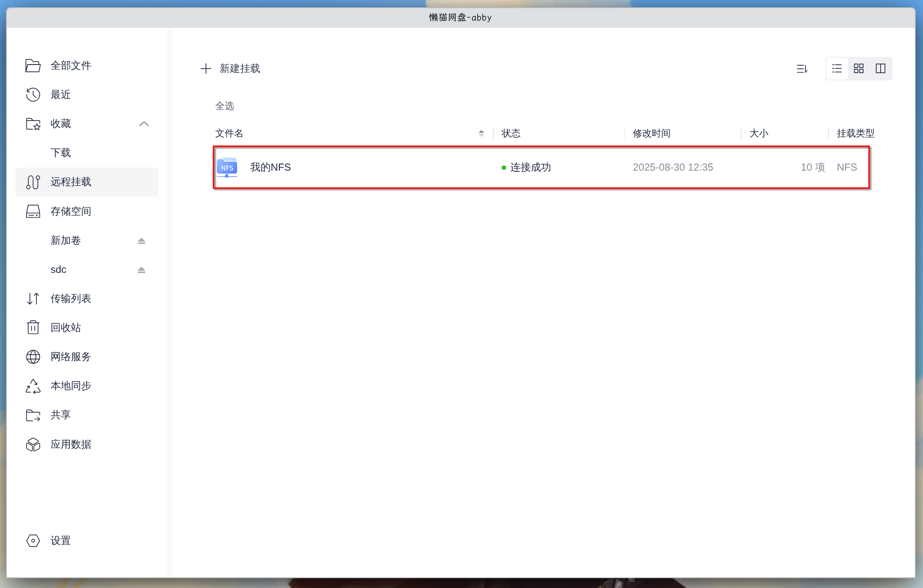This screenshot has width=923, height=588.
Task: Click the 挂载类型 column header
Action: point(855,133)
